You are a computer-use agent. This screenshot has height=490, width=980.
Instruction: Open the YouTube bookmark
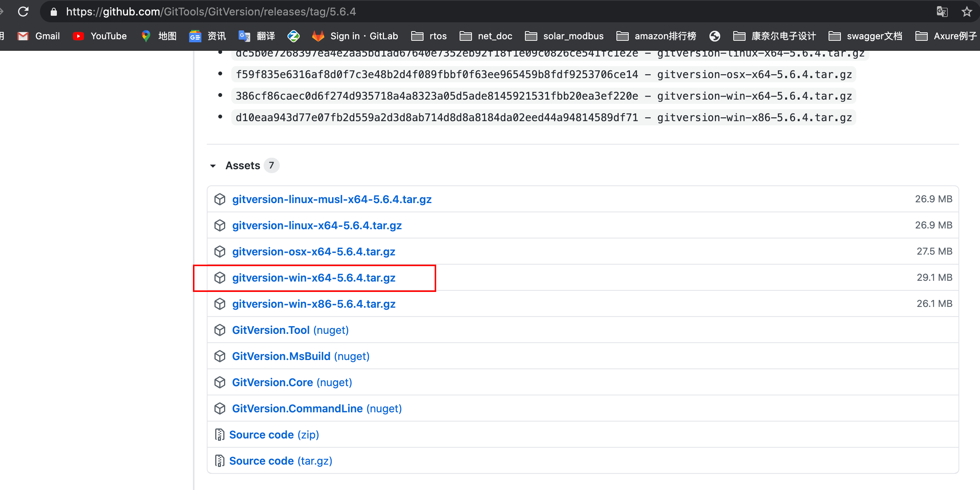100,36
